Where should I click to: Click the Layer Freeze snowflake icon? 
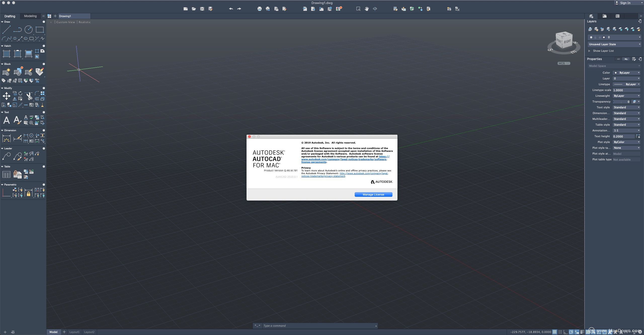pyautogui.click(x=621, y=29)
